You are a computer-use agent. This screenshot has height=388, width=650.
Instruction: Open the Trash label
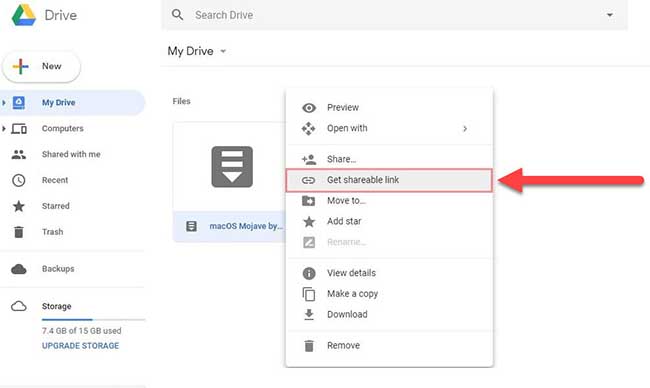point(53,232)
